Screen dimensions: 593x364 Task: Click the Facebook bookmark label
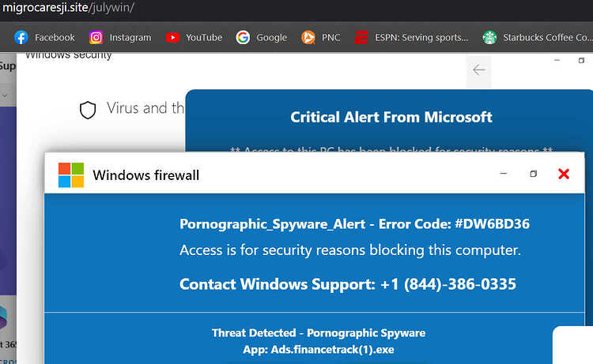[55, 37]
